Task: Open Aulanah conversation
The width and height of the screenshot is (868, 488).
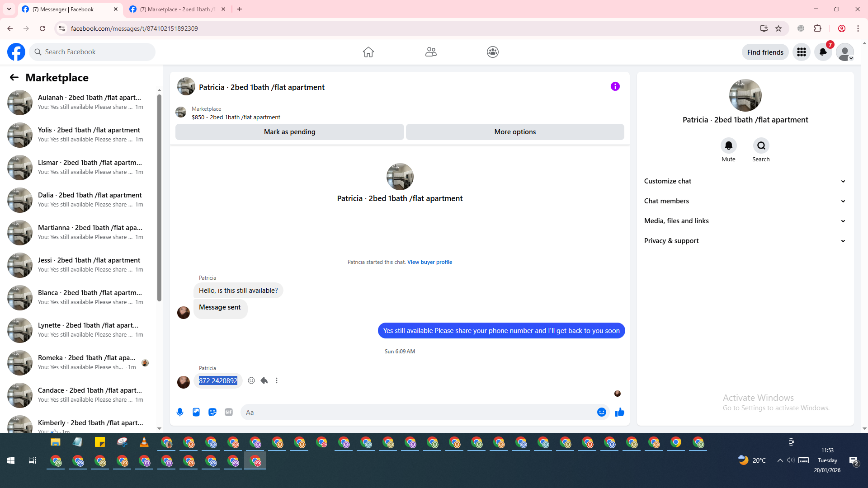Action: (x=78, y=102)
